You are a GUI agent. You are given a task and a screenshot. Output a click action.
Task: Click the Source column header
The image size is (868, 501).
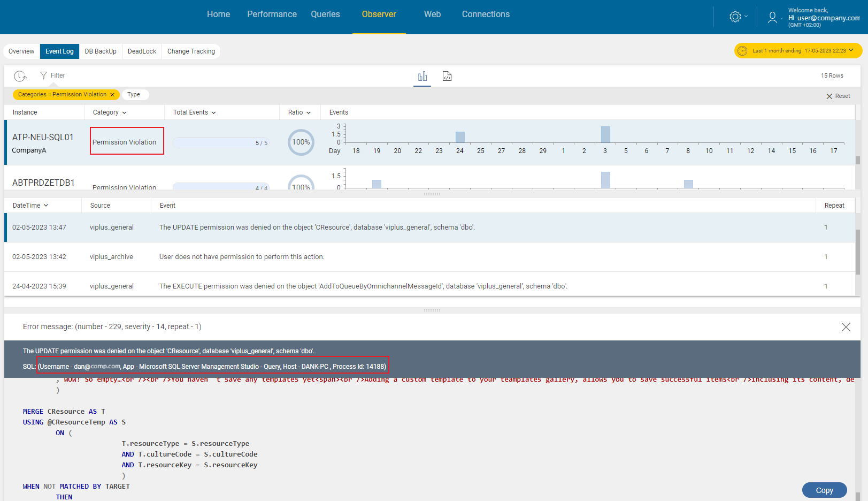[x=100, y=206]
